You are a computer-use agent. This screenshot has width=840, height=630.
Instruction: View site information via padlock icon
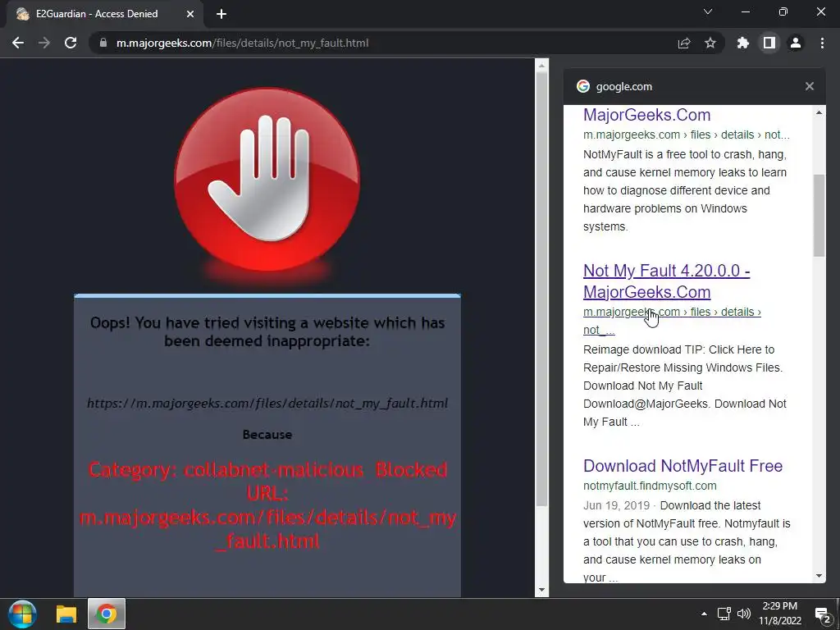[103, 43]
